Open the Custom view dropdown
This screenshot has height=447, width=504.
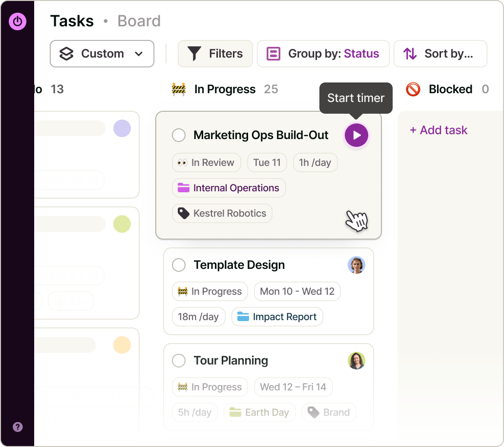coord(102,54)
